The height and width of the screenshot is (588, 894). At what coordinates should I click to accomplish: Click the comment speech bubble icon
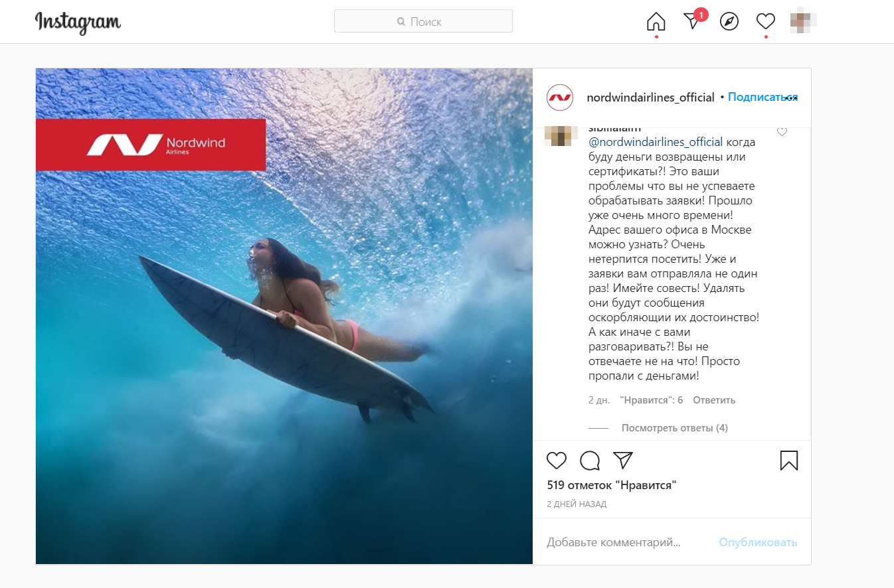590,461
